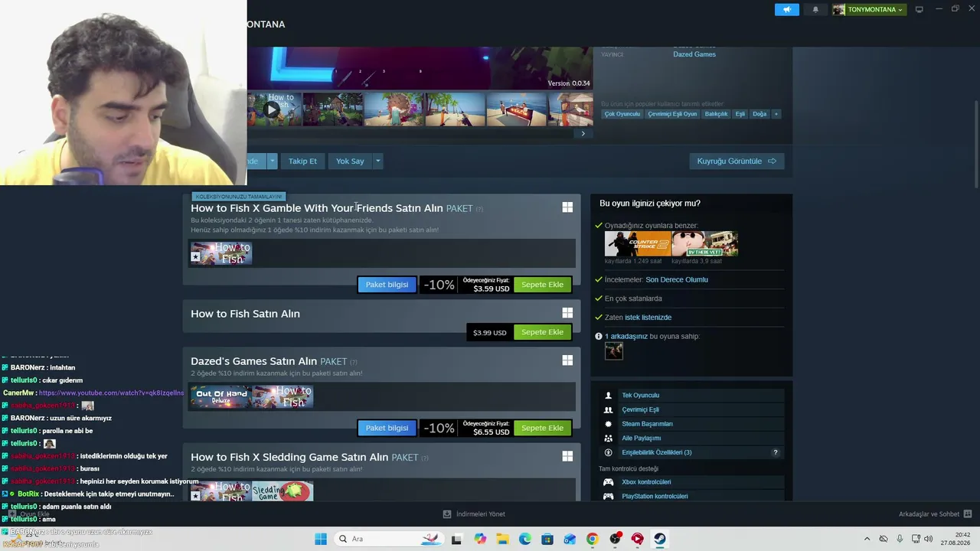The height and width of the screenshot is (551, 980).
Task: Open the Xbox kontrolcüleri link
Action: tap(646, 482)
